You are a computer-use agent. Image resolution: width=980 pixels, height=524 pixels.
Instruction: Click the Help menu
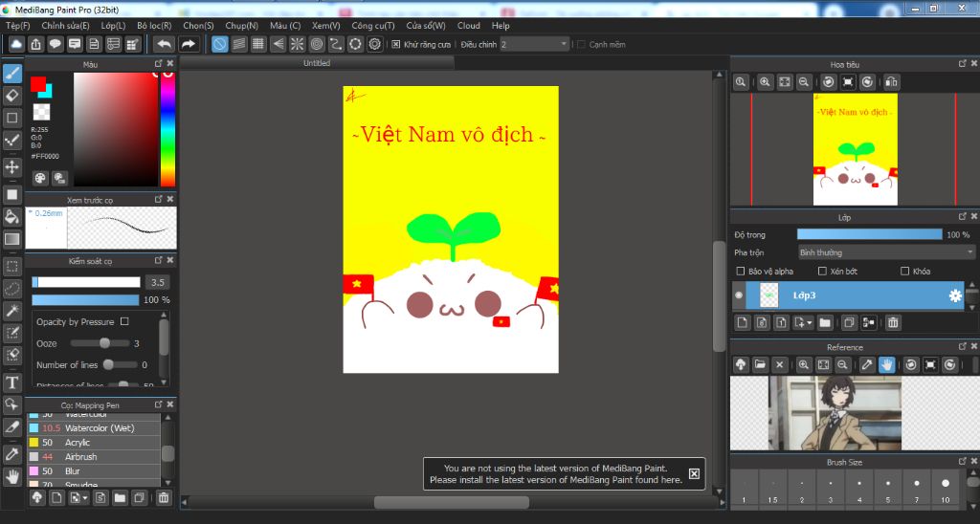[501, 26]
